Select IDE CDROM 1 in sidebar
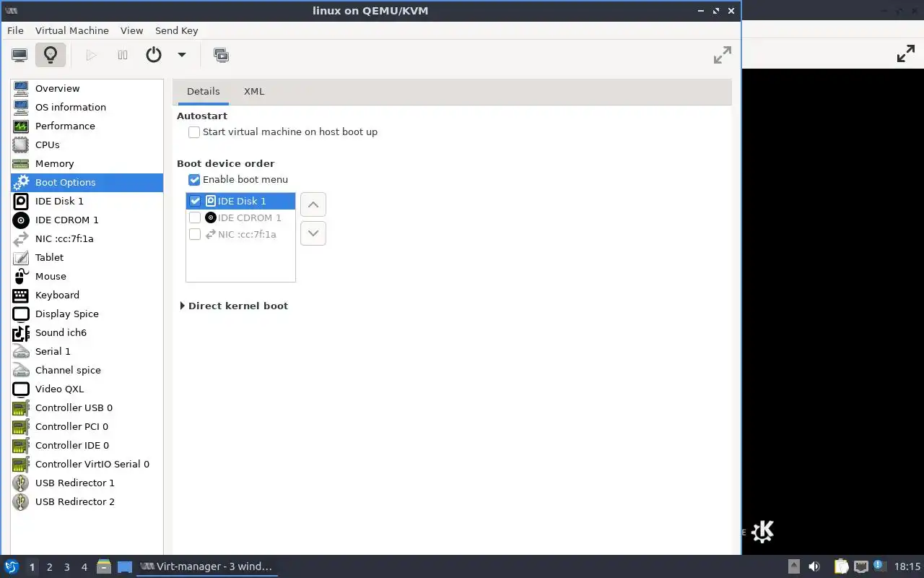 87,220
